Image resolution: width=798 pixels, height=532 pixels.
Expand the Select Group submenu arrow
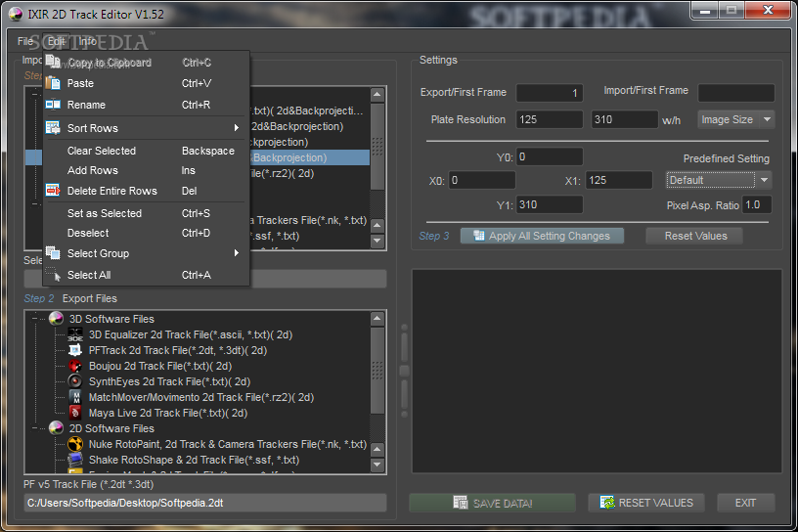pyautogui.click(x=236, y=253)
